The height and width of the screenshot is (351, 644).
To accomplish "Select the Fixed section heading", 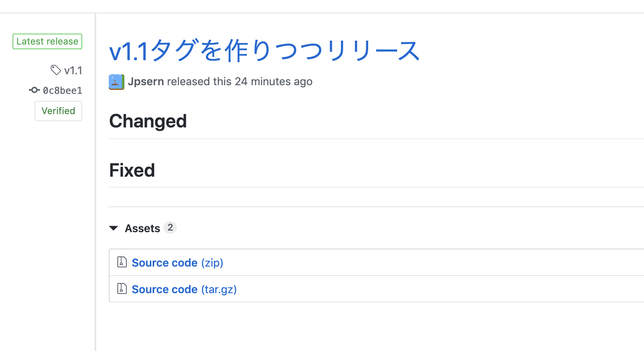I will coord(132,170).
